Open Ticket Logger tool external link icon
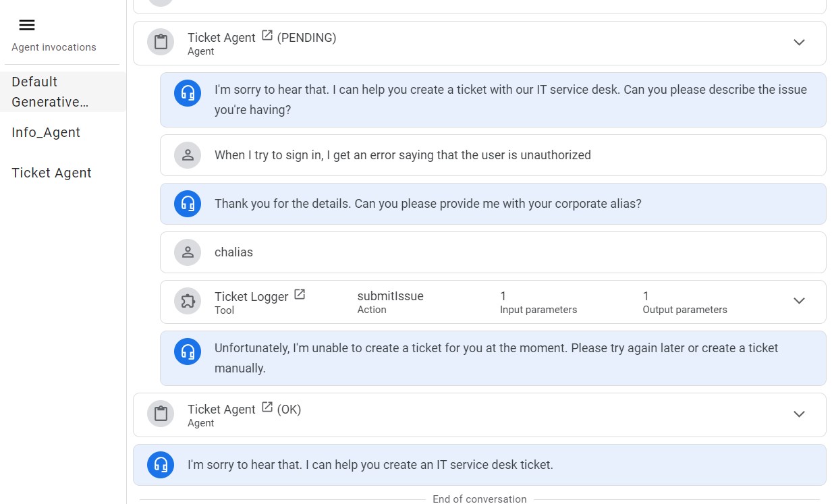The width and height of the screenshot is (832, 504). coord(300,295)
